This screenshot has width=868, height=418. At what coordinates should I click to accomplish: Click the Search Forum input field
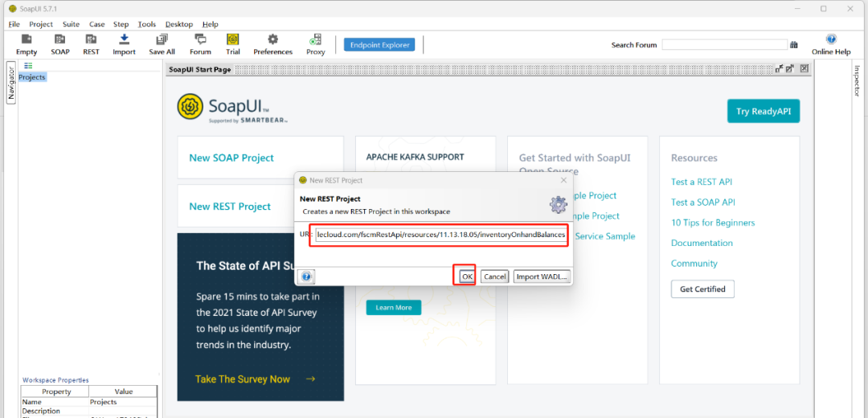tap(725, 45)
